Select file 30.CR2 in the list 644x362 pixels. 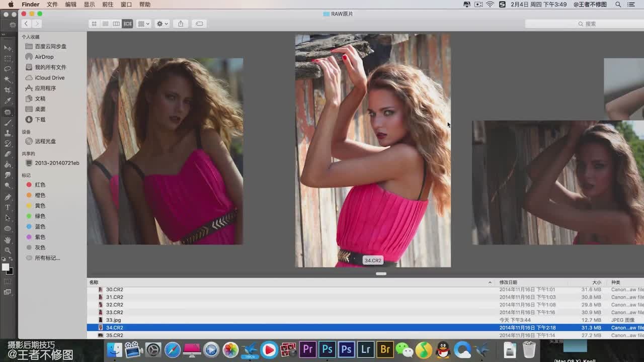click(x=365, y=290)
